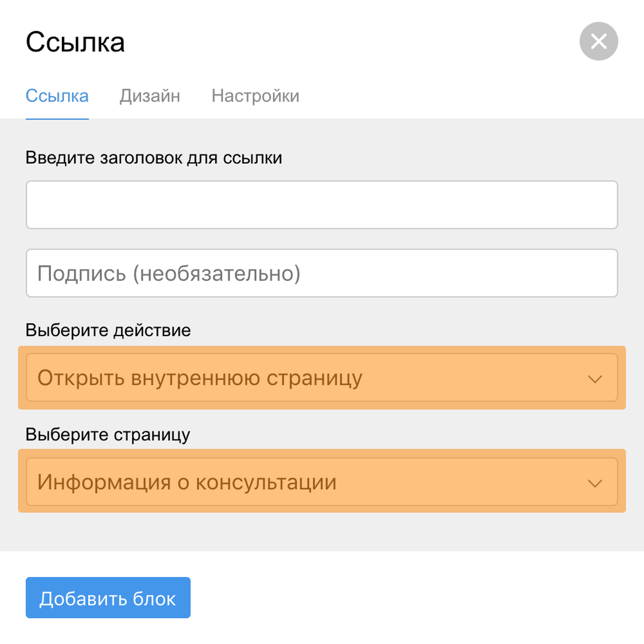The height and width of the screenshot is (644, 644).
Task: Open the Настройки tab
Action: [x=255, y=96]
